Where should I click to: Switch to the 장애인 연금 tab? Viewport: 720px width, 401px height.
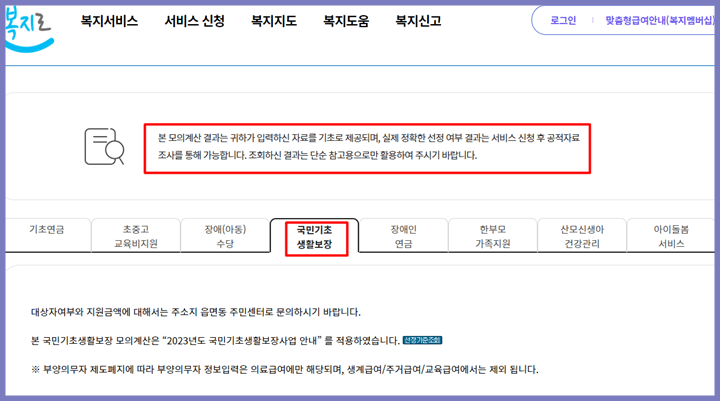(404, 236)
